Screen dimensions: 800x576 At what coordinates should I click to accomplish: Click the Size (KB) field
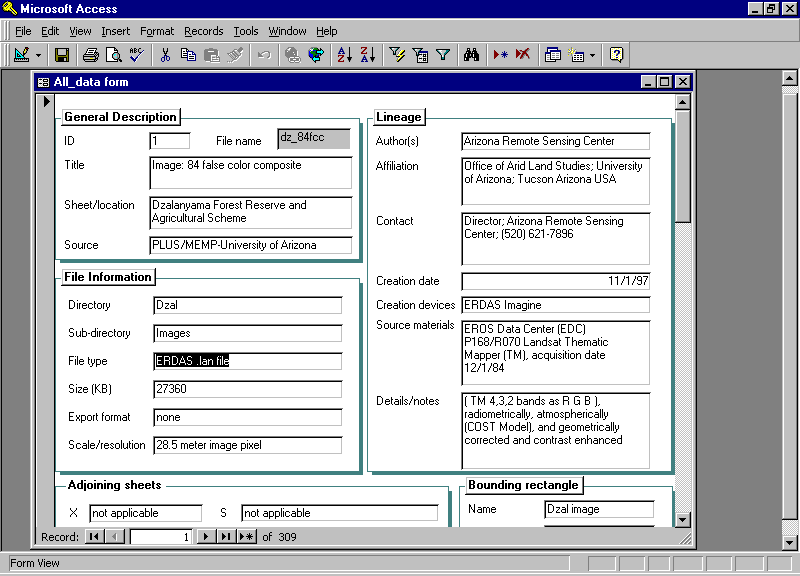pyautogui.click(x=247, y=389)
